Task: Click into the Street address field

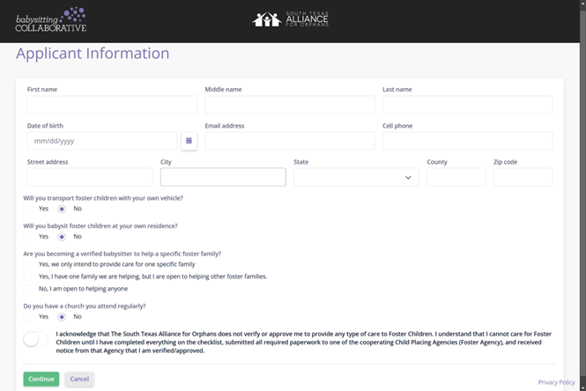Action: 90,177
